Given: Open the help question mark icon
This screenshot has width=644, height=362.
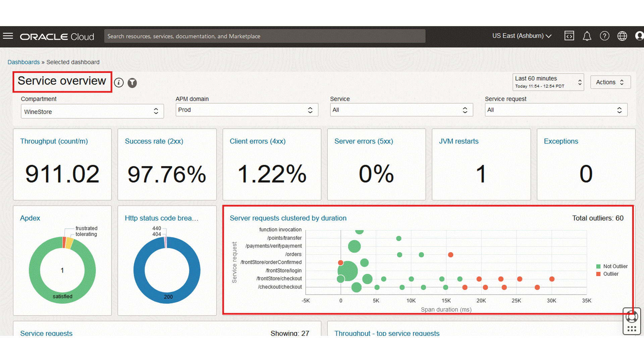Looking at the screenshot, I should 604,36.
